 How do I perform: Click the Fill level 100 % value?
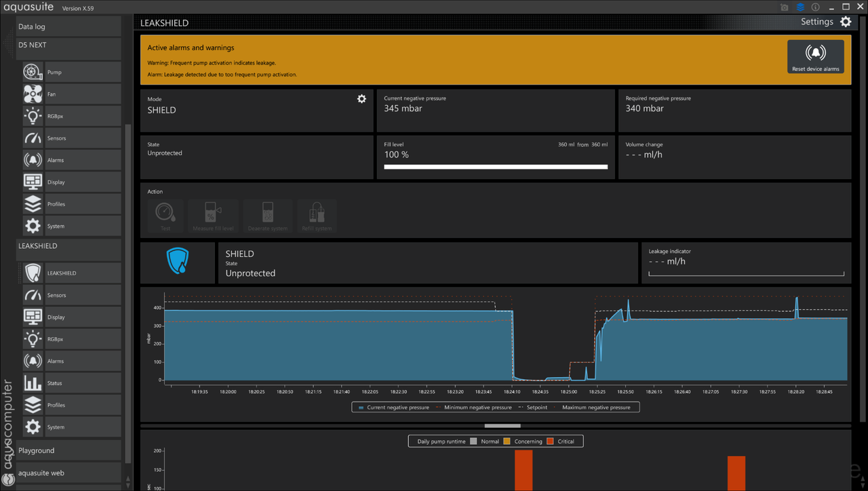396,155
